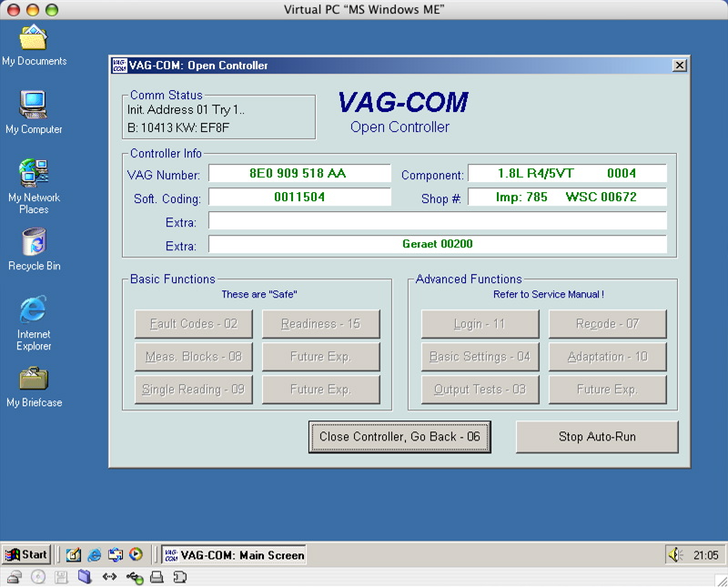Launch Internet Explorer from quick launch
The height and width of the screenshot is (587, 728).
click(x=95, y=554)
